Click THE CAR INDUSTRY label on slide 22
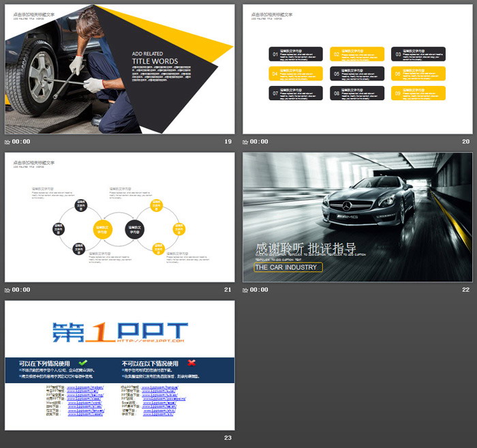477x448 pixels. (x=288, y=267)
